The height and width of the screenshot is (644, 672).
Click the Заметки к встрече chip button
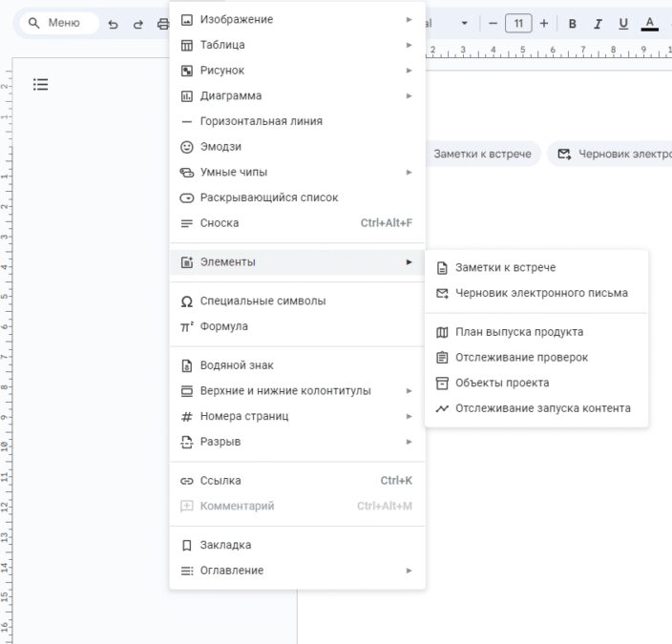481,154
